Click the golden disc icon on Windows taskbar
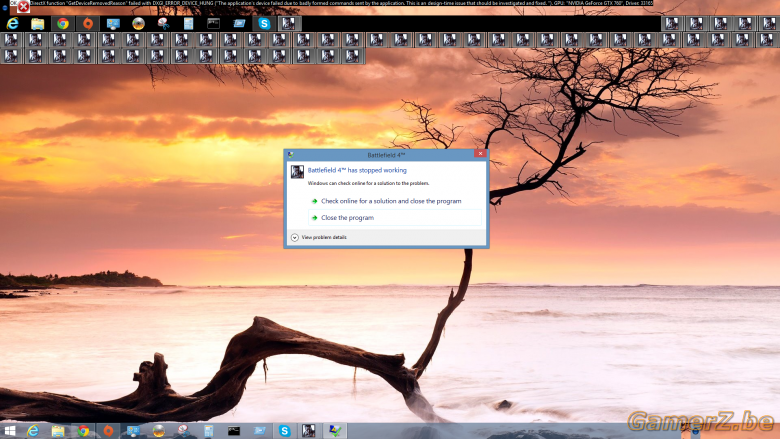This screenshot has height=439, width=780. tap(158, 431)
